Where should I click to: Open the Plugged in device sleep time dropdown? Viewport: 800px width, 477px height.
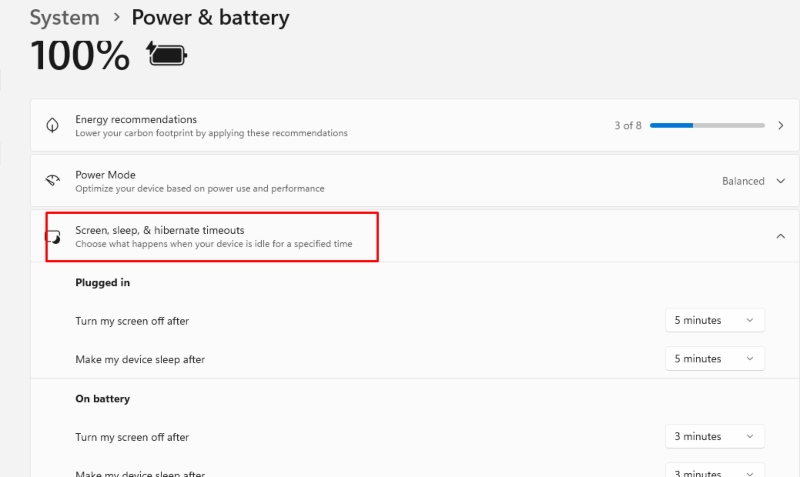click(x=715, y=359)
